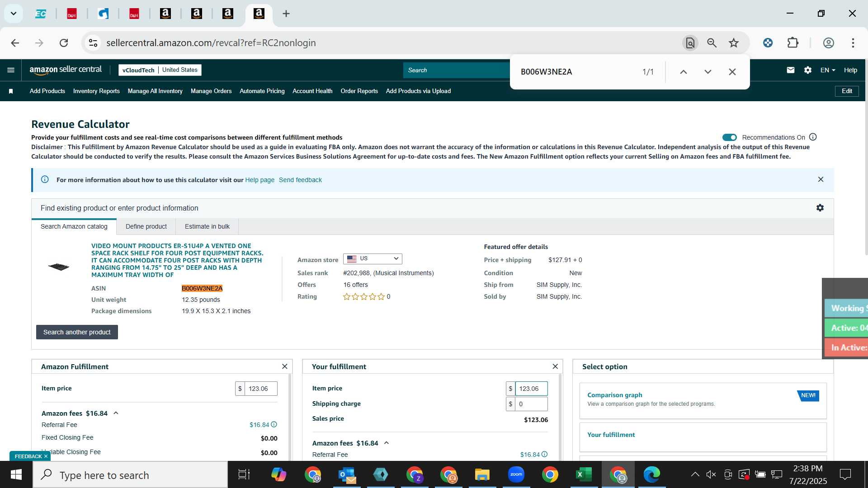Close the find-in-page bar
Screen dimensions: 868x488
pyautogui.click(x=732, y=72)
